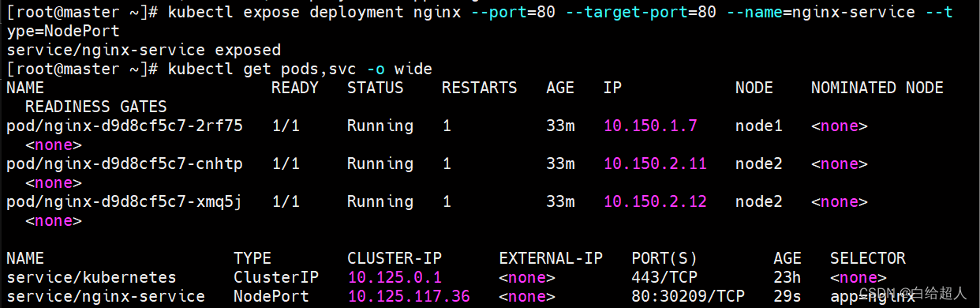Click cluster IP 10.125.117.36
The image size is (980, 308).
(409, 297)
